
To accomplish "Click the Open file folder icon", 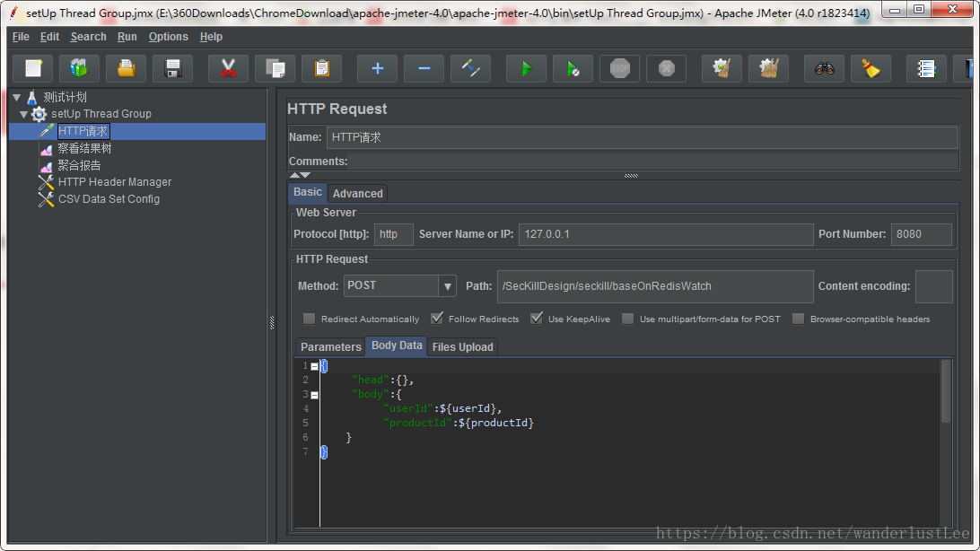I will (x=127, y=68).
